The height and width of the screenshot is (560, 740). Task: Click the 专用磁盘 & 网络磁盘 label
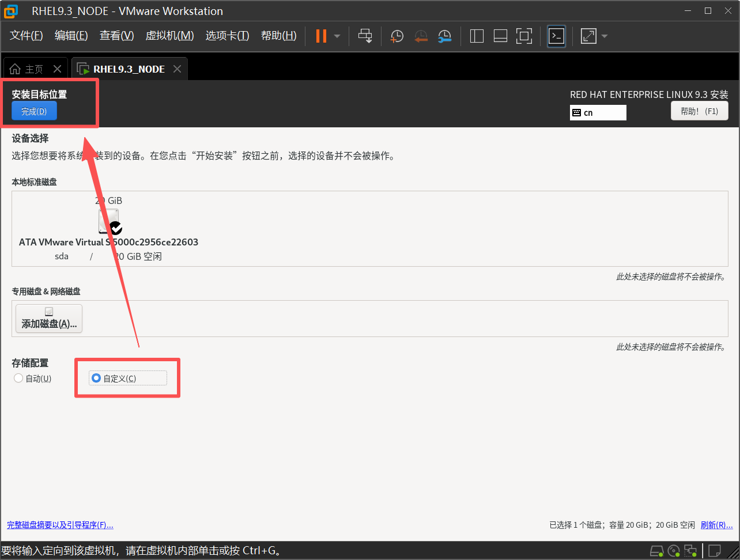coord(46,292)
